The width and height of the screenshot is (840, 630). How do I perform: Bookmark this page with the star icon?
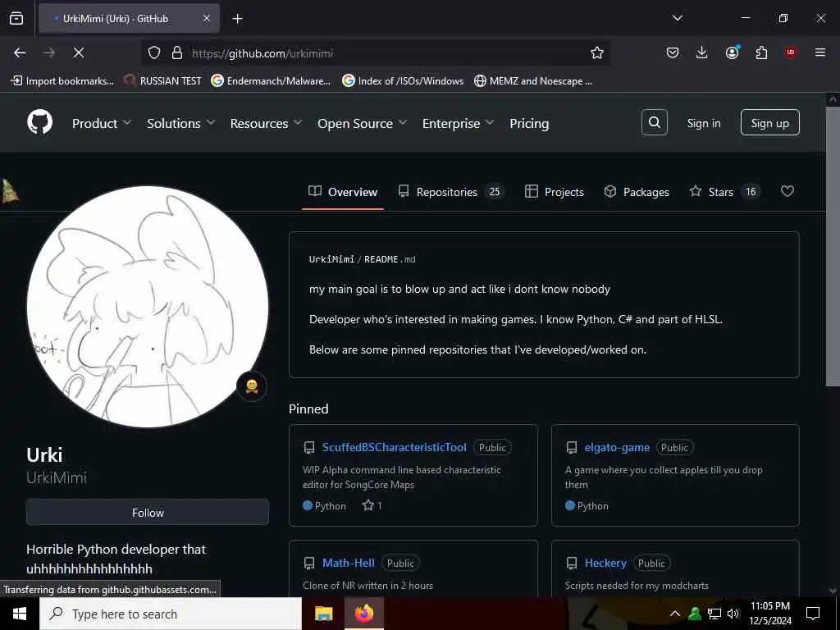pyautogui.click(x=597, y=52)
